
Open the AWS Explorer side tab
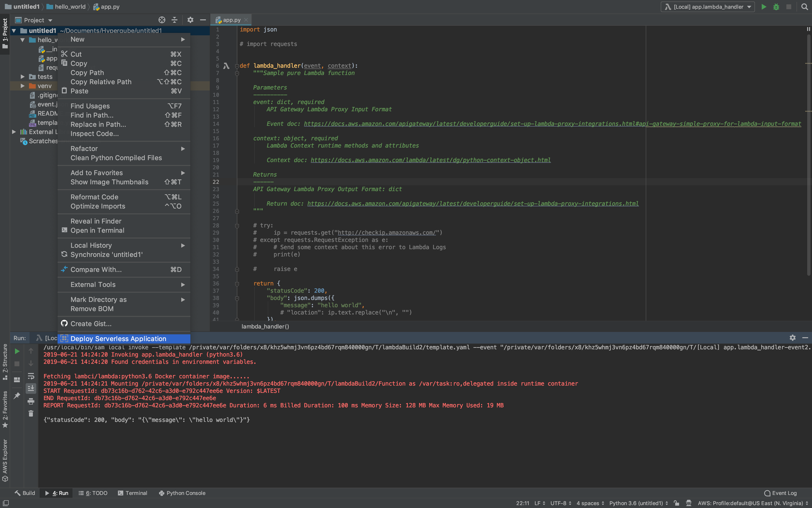(5, 460)
